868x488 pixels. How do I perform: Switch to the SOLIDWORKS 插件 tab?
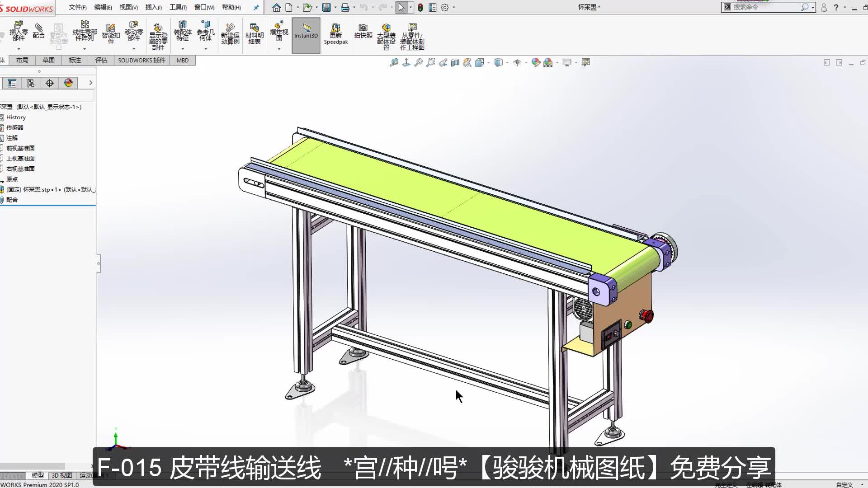pyautogui.click(x=142, y=60)
